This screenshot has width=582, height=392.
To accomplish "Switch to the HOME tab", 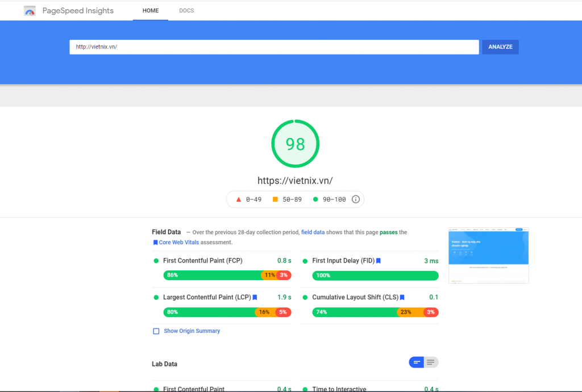I will [150, 10].
